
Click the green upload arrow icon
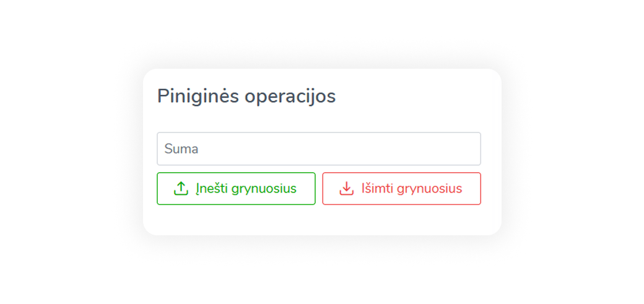tap(181, 188)
